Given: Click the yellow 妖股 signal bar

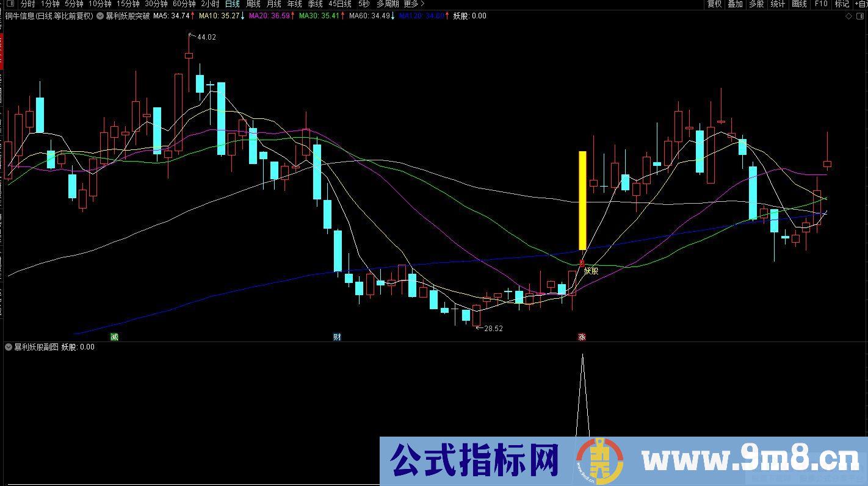Looking at the screenshot, I should (582, 201).
